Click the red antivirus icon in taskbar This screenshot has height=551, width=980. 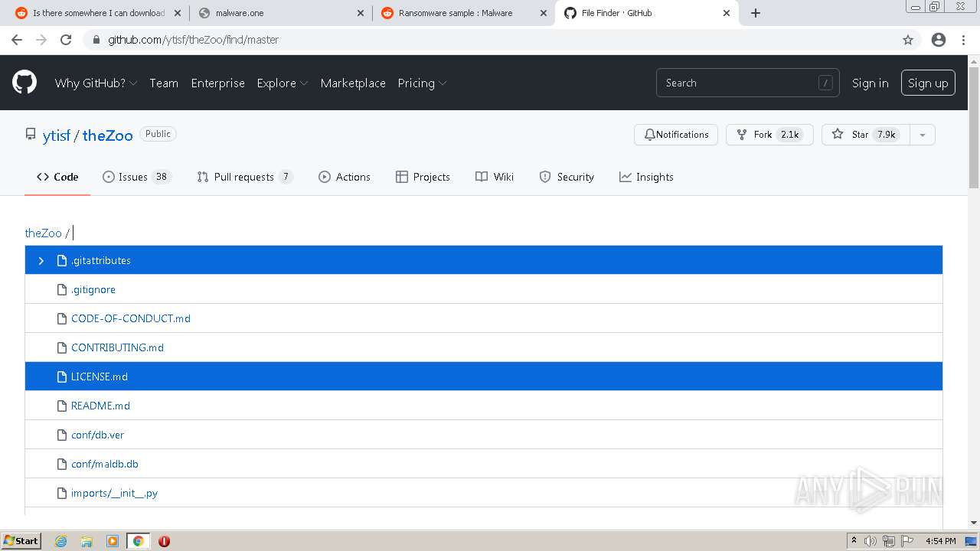[x=164, y=541]
